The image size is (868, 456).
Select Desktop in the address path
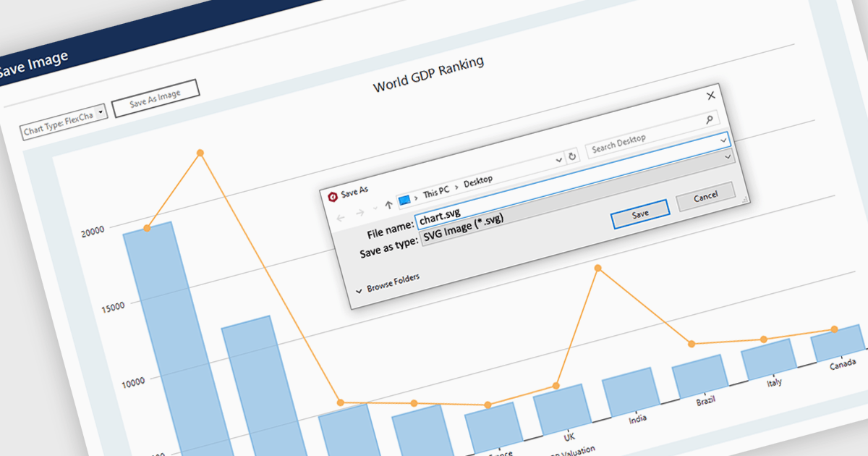478,180
